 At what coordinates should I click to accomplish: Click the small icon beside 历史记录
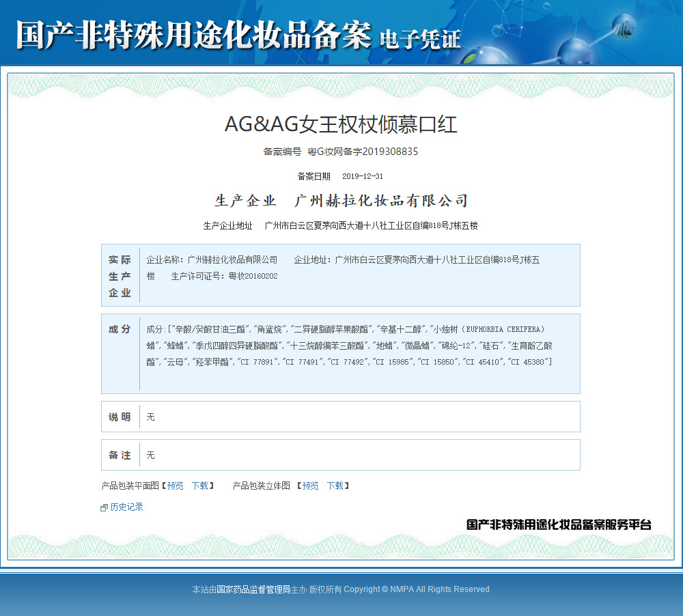pos(104,507)
